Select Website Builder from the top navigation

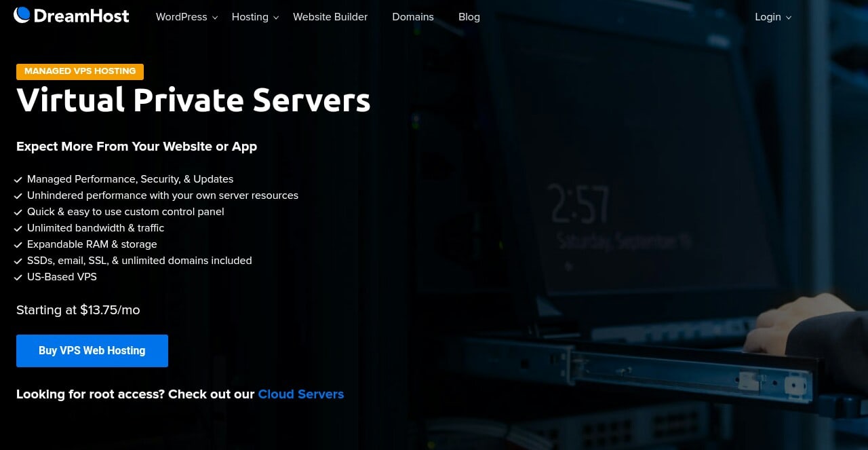pos(330,17)
